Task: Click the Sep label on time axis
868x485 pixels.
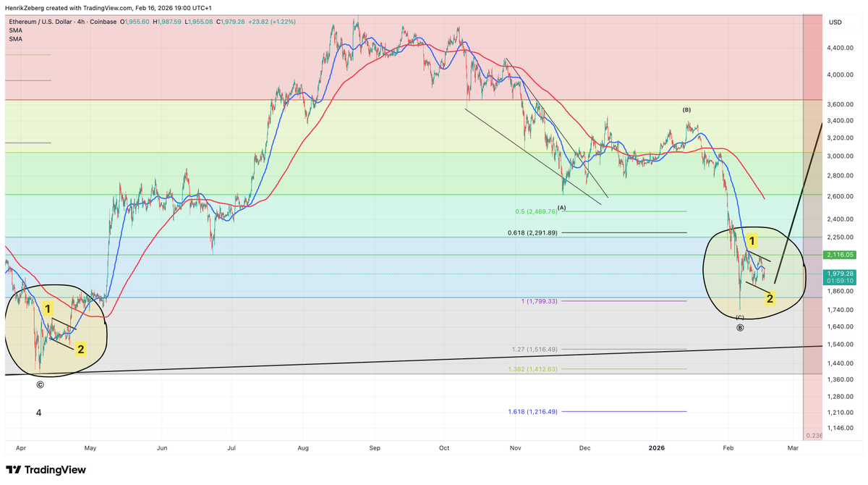Action: 374,449
